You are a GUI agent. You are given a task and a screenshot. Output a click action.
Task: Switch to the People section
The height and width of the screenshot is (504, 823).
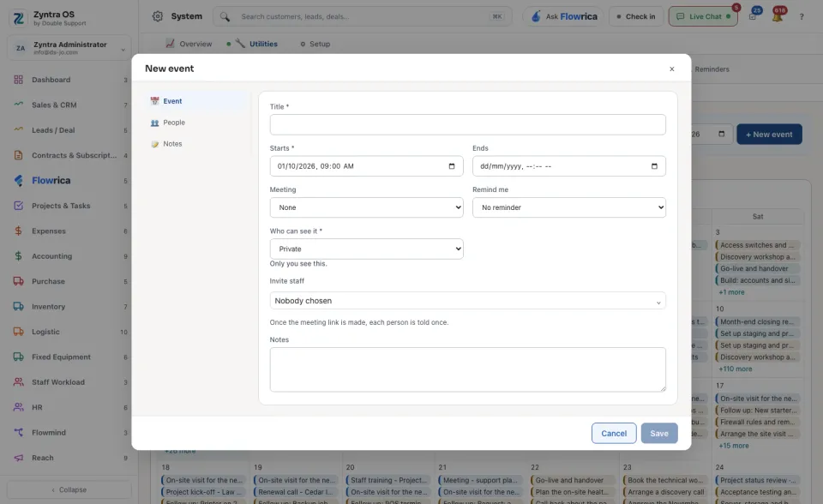(197, 123)
